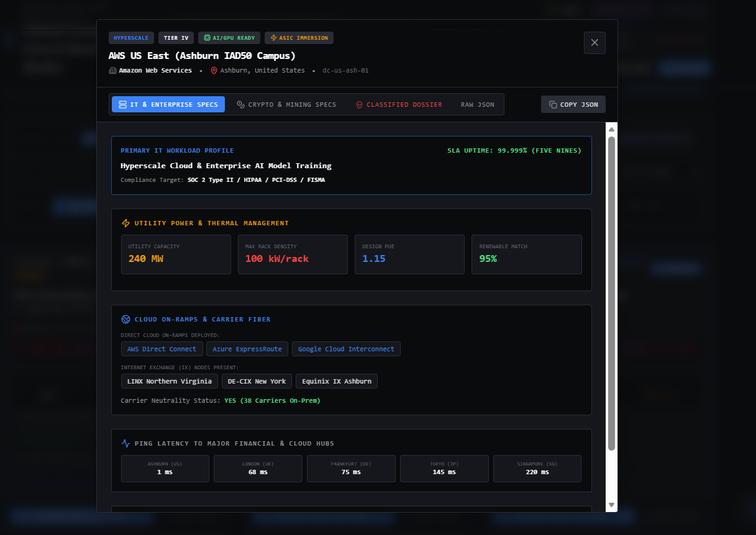
Task: Click the London (UK) 68 ms latency card
Action: pyautogui.click(x=258, y=469)
